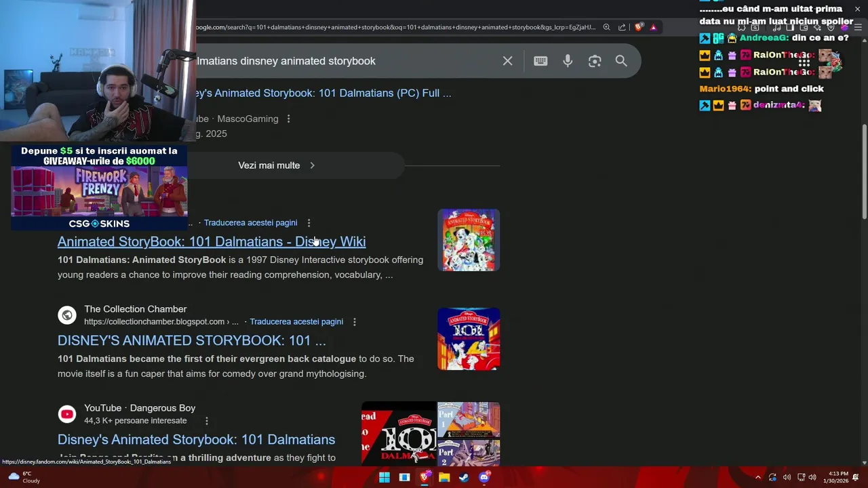Image resolution: width=868 pixels, height=488 pixels.
Task: Open the 101 Dalmatians (PC) Full video link
Action: [323, 93]
